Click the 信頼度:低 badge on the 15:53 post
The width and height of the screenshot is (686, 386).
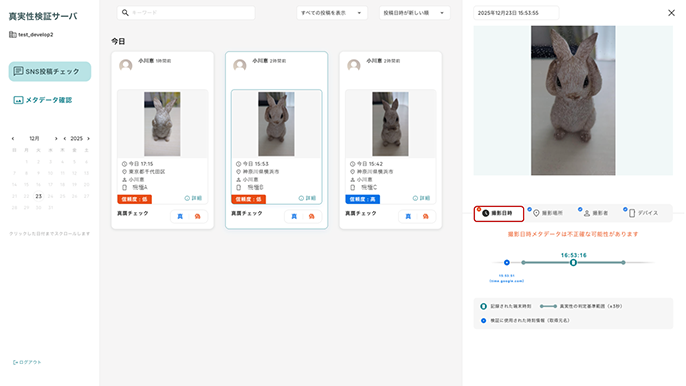point(248,199)
